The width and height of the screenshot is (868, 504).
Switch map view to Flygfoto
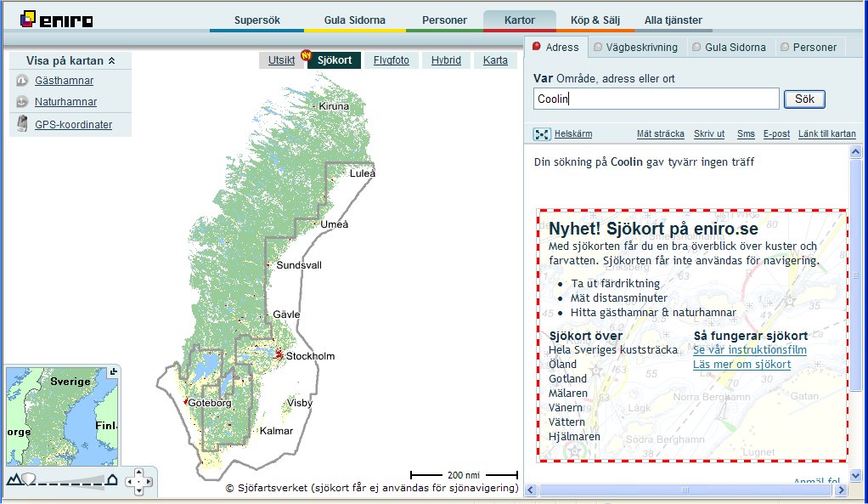pyautogui.click(x=391, y=60)
